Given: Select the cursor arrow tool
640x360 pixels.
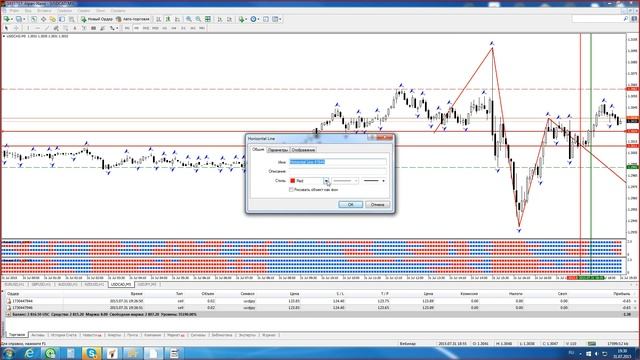Looking at the screenshot, I should click(7, 28).
